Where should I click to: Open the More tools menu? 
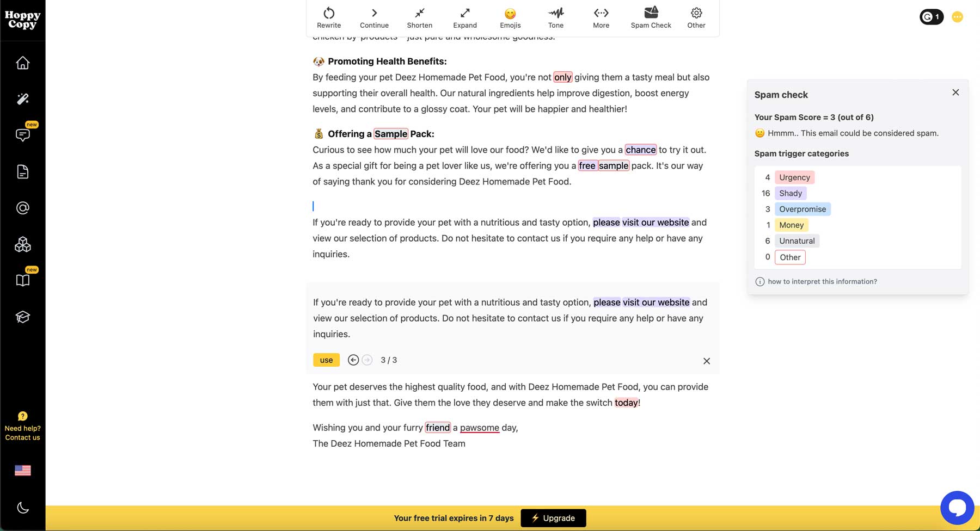[601, 16]
